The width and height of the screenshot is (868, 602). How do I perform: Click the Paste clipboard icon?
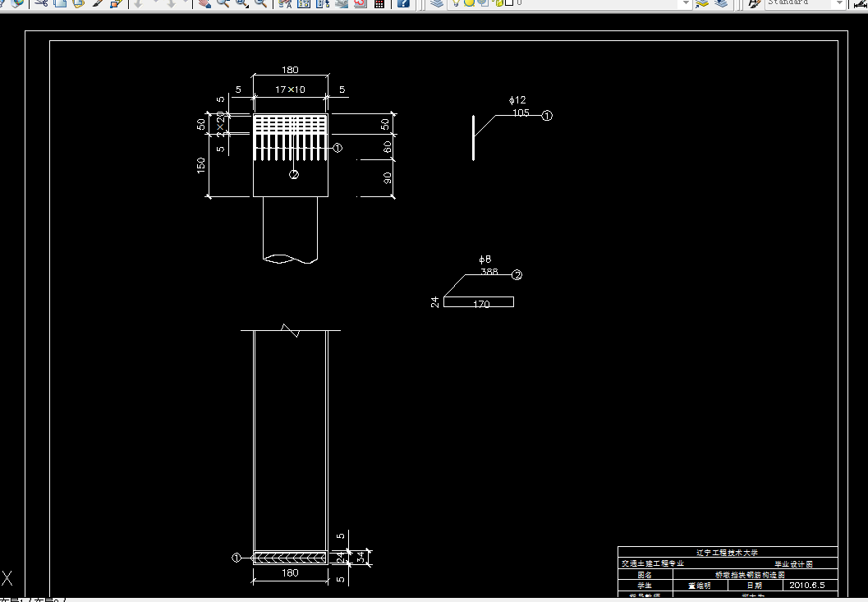click(x=79, y=3)
